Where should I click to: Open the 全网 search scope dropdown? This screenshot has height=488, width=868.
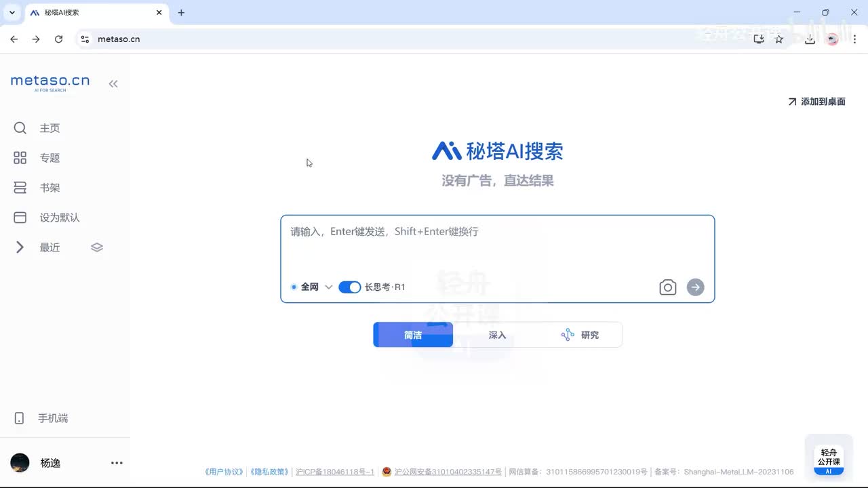(x=311, y=287)
